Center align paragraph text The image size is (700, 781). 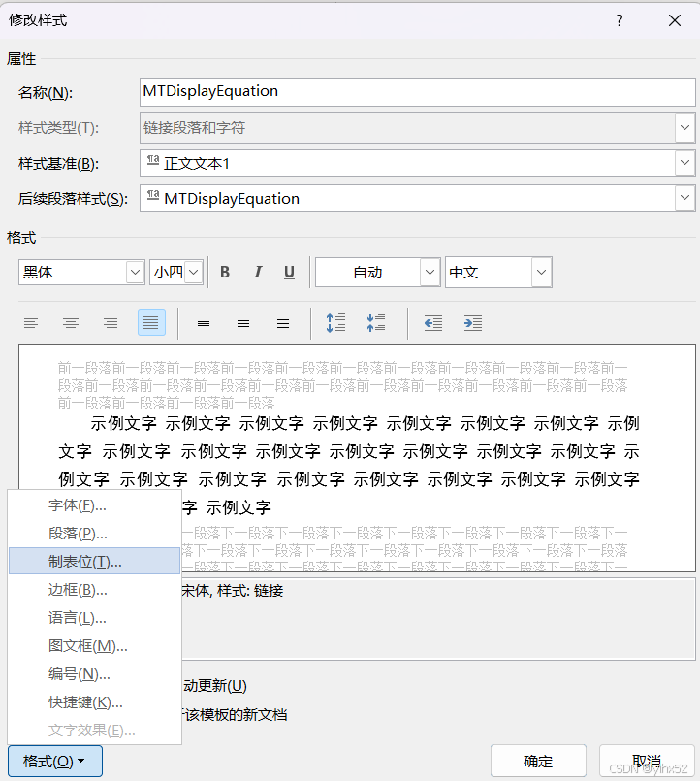tap(71, 323)
